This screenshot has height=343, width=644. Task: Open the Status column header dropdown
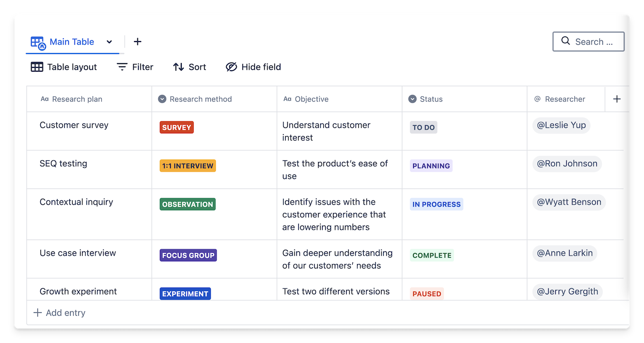tap(413, 99)
